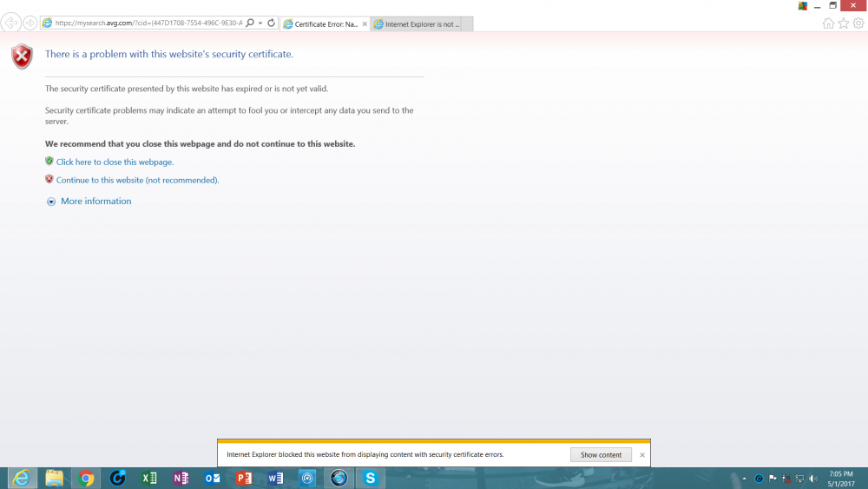This screenshot has width=868, height=489.
Task: Click the red shield beside Continue link
Action: (49, 180)
